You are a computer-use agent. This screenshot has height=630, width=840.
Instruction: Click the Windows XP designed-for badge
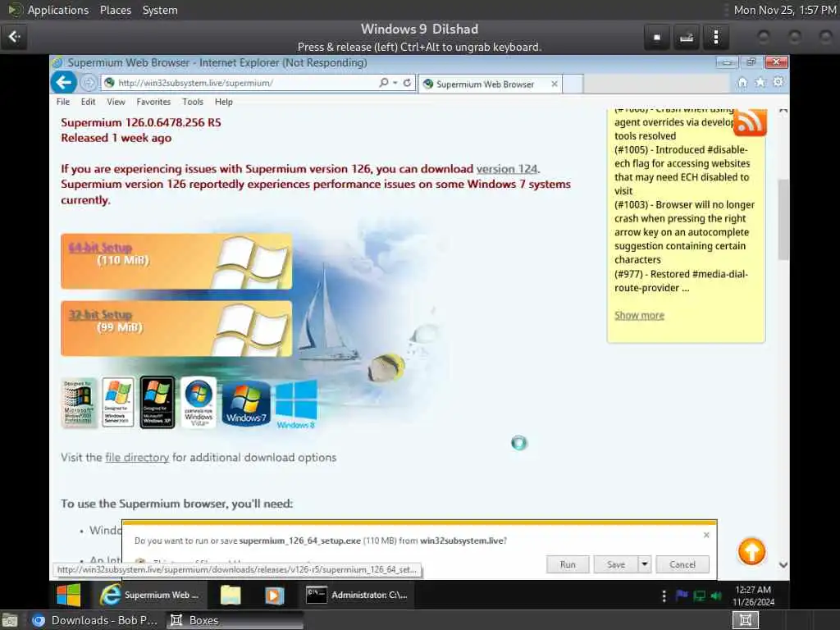pyautogui.click(x=157, y=402)
